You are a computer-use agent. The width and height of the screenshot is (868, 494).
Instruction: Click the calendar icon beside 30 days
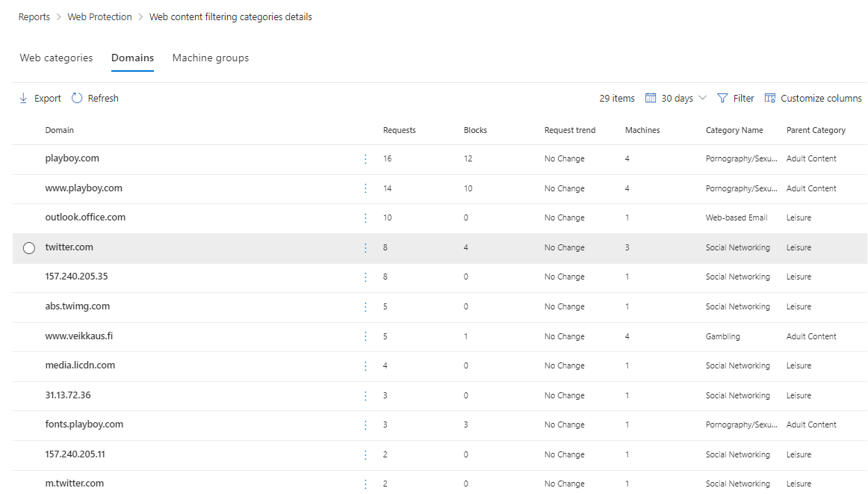tap(650, 98)
